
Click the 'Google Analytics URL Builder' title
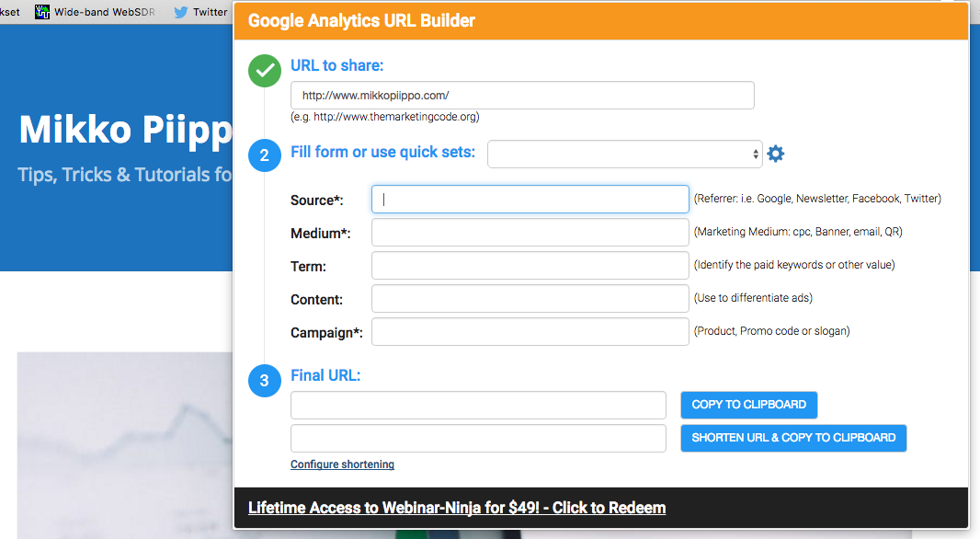361,20
